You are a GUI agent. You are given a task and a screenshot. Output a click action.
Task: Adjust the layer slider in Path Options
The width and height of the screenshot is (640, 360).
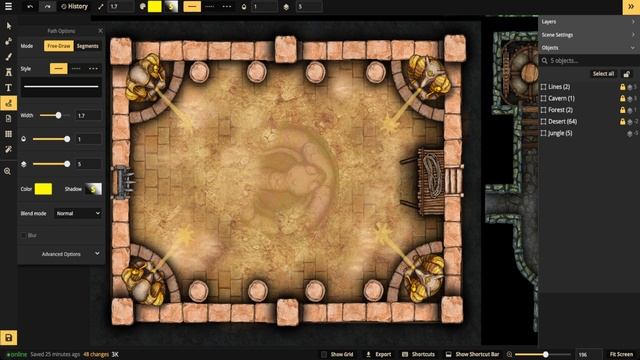click(x=51, y=164)
